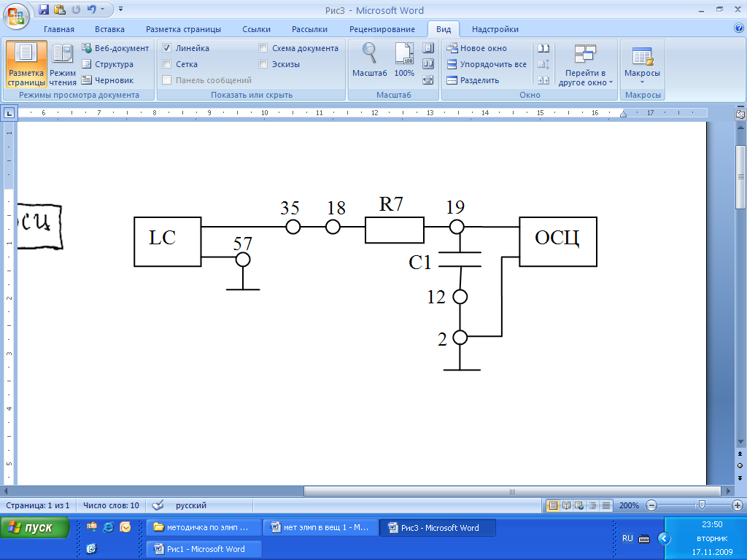Click Разделить window button

point(473,80)
